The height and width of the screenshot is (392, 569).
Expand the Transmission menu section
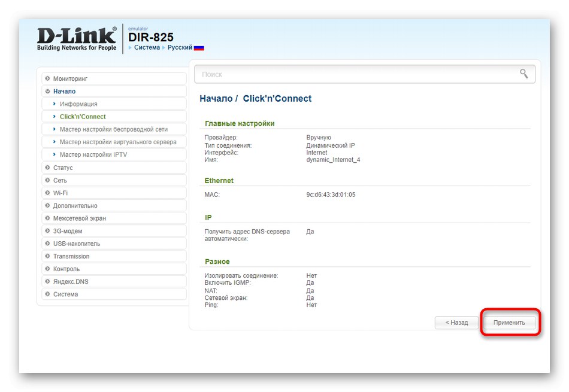coord(114,256)
